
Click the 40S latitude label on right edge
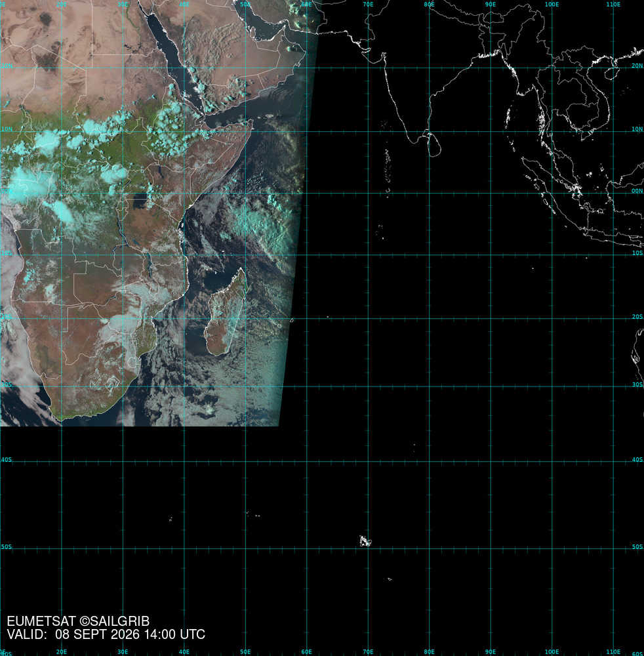point(637,460)
